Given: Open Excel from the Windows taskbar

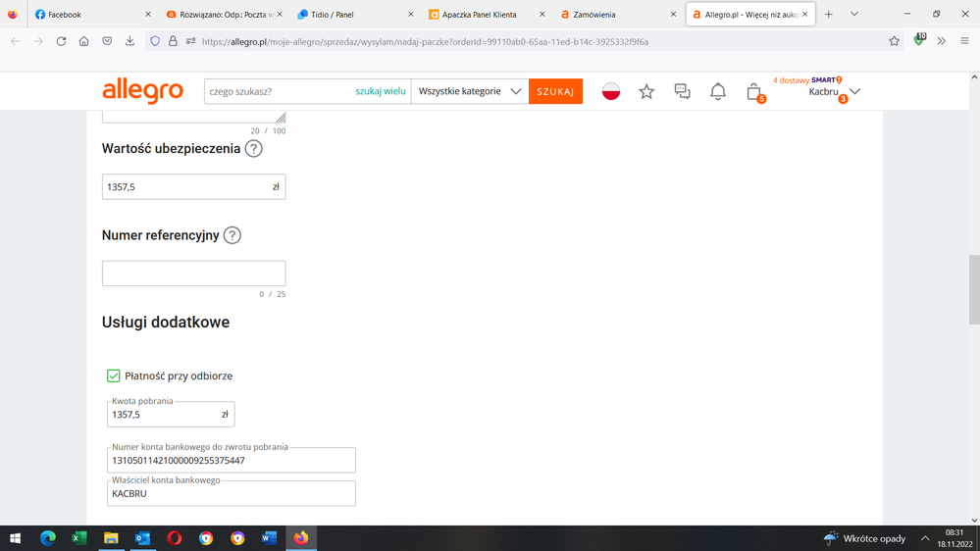Looking at the screenshot, I should tap(79, 538).
